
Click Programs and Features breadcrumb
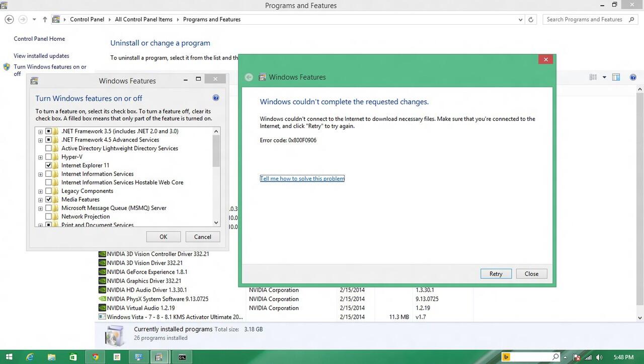212,19
